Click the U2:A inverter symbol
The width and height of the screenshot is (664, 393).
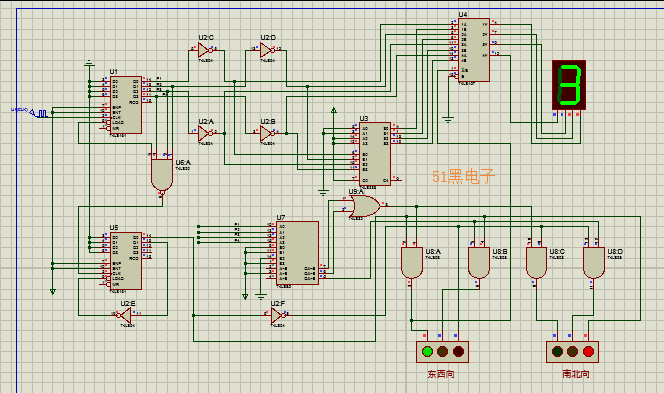coord(205,134)
